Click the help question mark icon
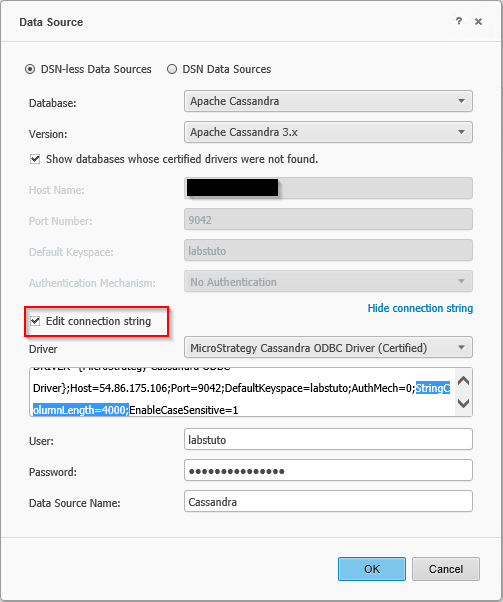 (x=459, y=21)
